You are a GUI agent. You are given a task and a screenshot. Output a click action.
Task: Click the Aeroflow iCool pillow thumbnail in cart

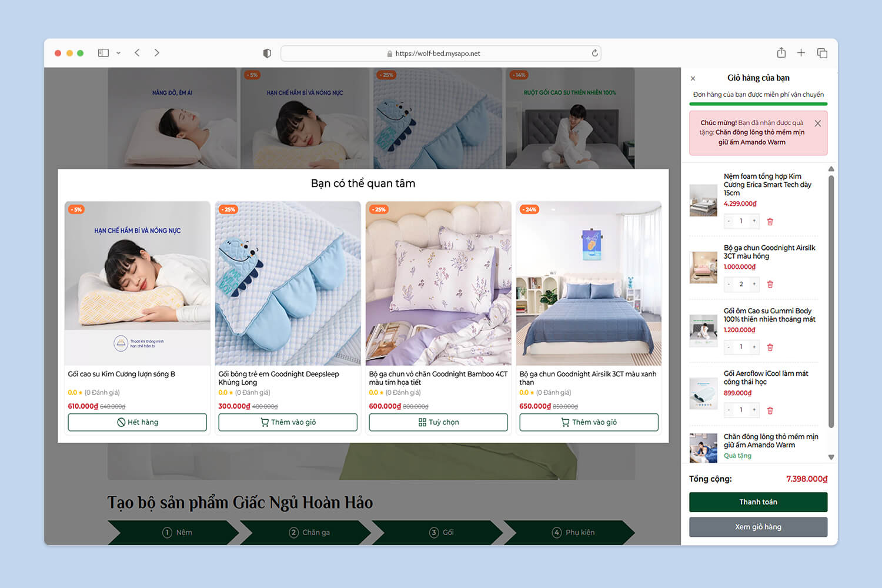click(703, 393)
